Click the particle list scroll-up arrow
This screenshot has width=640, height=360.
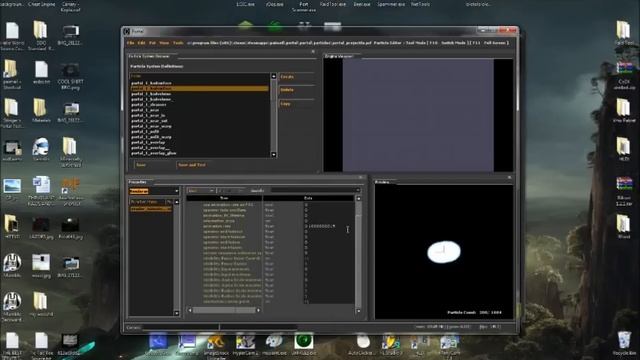point(273,76)
